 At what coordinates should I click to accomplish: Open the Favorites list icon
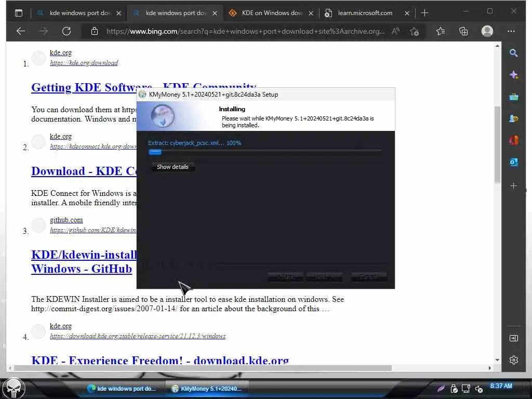click(441, 31)
